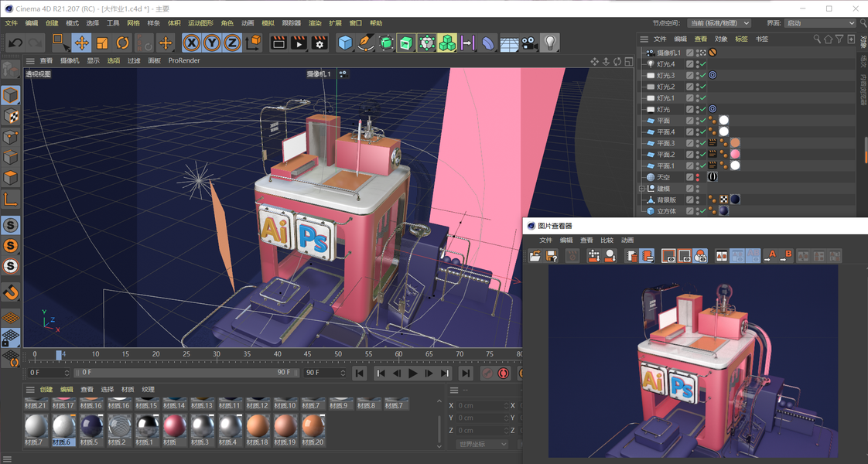868x464 pixels.
Task: Add a Light object
Action: coord(550,43)
